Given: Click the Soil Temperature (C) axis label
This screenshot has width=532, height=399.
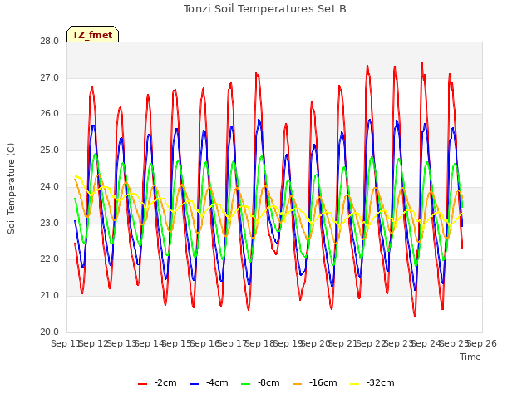Looking at the screenshot, I should pyautogui.click(x=11, y=189).
